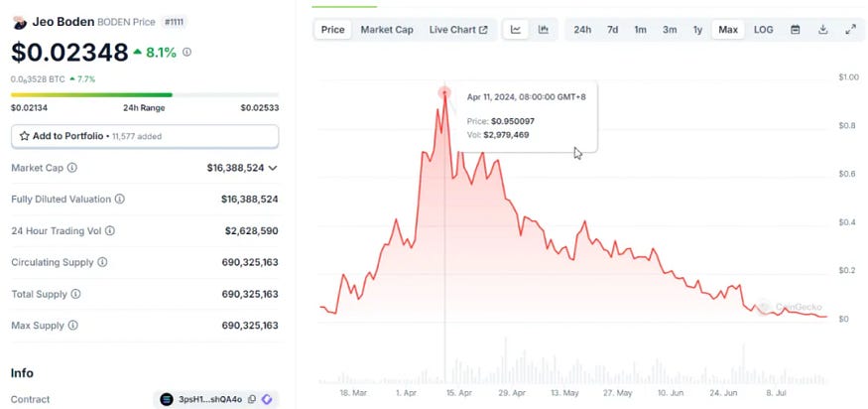Click the Circulating Supply info icon

[x=100, y=262]
